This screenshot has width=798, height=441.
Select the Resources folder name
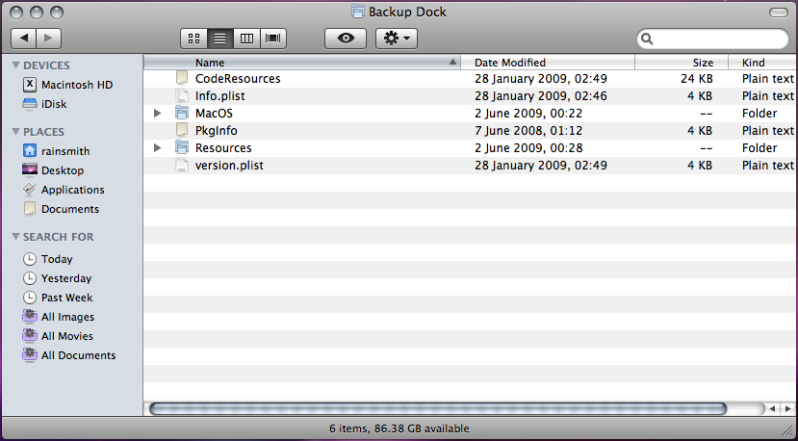[223, 148]
